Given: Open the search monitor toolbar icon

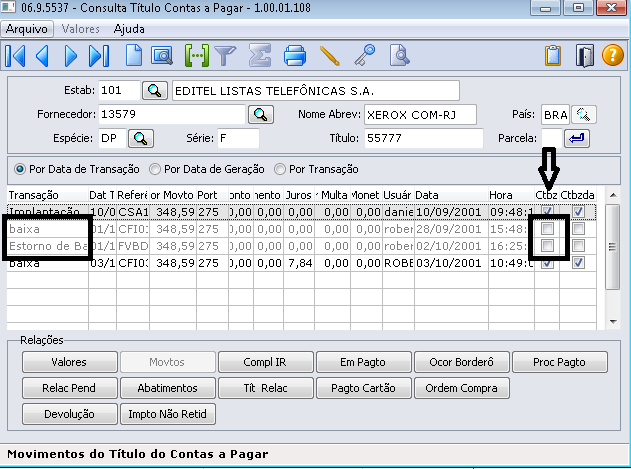Looking at the screenshot, I should [x=162, y=56].
